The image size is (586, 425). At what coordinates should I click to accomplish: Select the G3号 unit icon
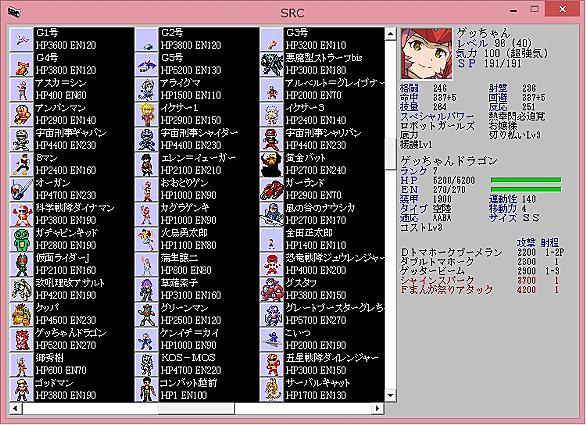271,39
